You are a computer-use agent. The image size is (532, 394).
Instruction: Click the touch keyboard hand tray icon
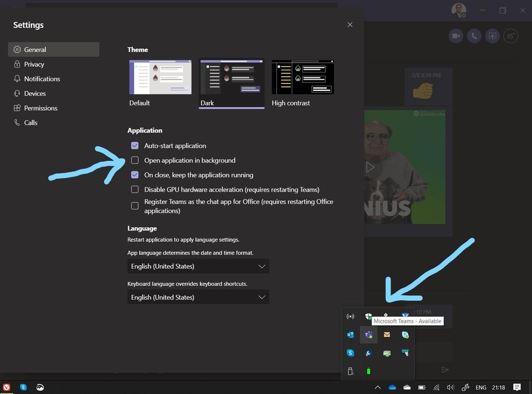pyautogui.click(x=405, y=353)
